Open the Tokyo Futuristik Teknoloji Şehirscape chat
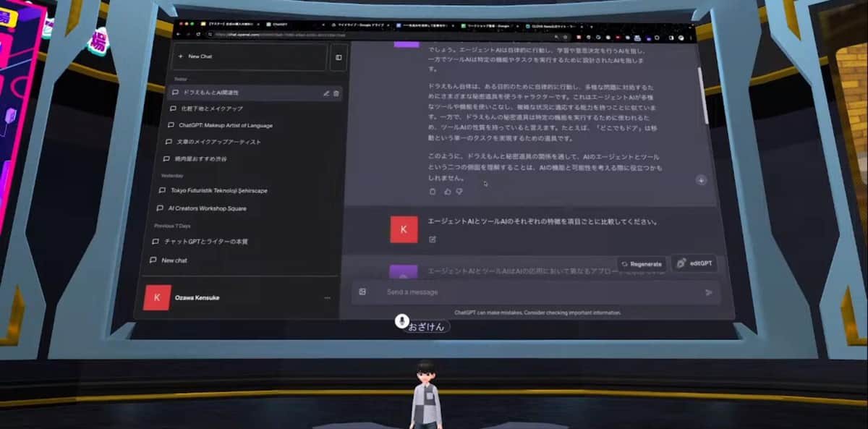This screenshot has height=429, width=868. point(218,190)
